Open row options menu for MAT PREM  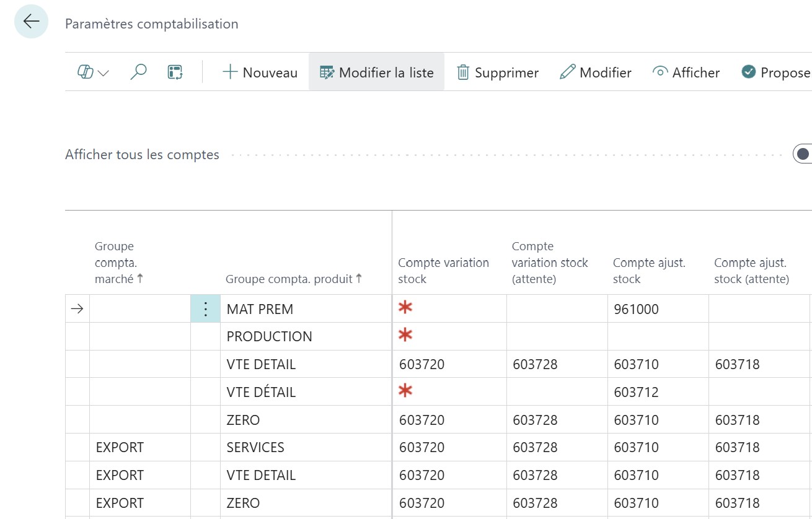point(205,309)
